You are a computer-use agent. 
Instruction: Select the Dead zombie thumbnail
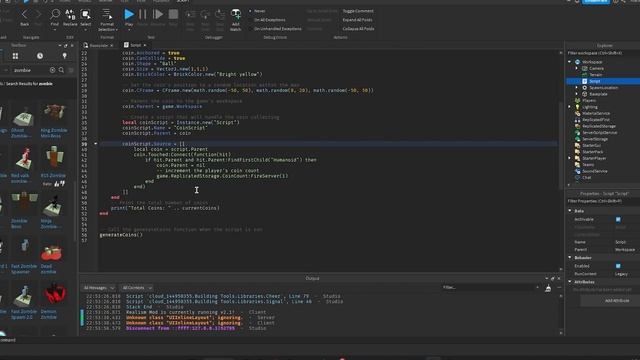pos(51,251)
